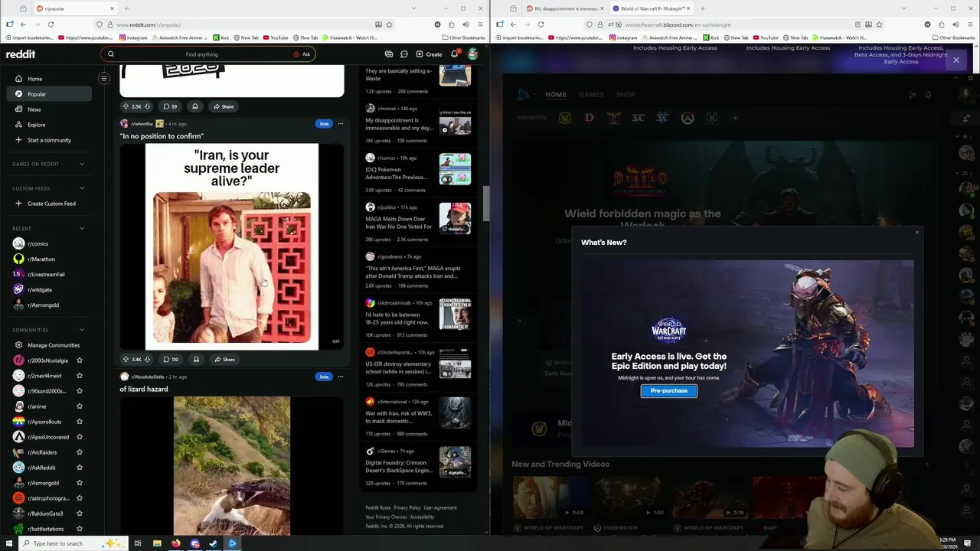The width and height of the screenshot is (980, 551).
Task: Open Task View on the taskbar
Action: 138,543
